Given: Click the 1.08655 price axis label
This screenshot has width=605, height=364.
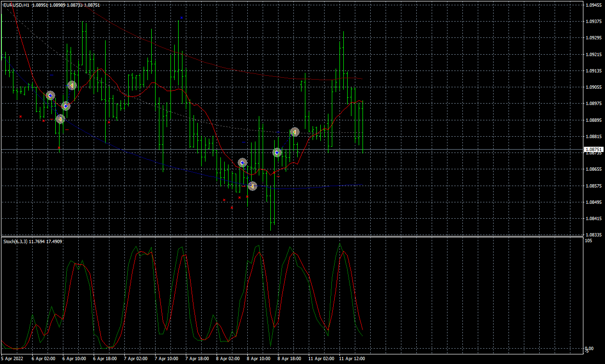Looking at the screenshot, I should point(593,169).
